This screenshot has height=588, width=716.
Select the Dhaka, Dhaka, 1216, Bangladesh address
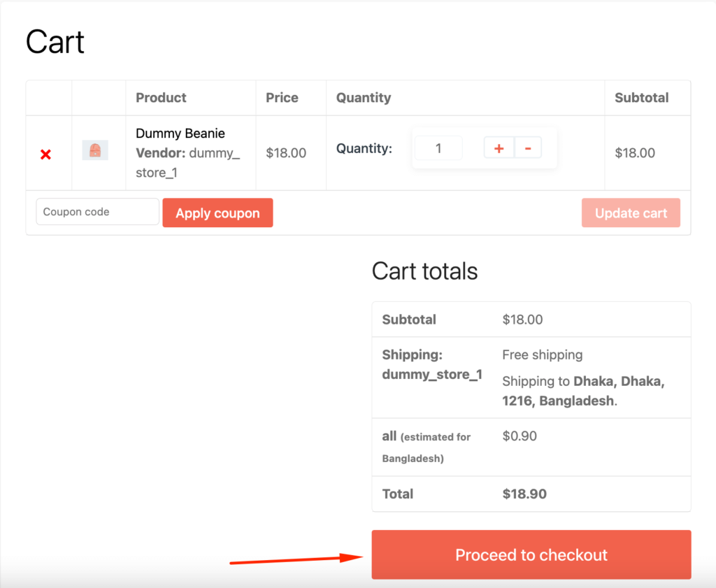coord(584,392)
